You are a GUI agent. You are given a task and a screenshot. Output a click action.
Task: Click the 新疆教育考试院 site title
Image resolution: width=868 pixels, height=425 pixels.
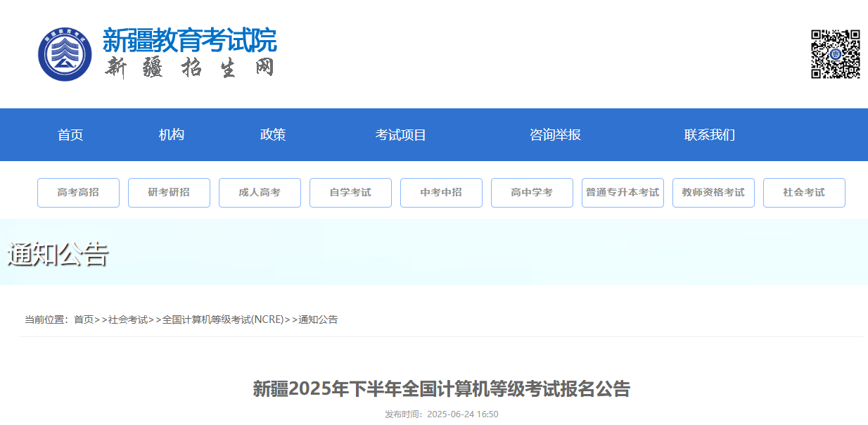(x=190, y=41)
